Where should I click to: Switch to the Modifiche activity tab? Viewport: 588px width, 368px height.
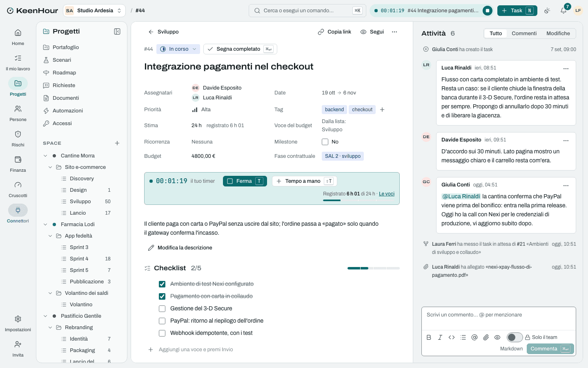(x=558, y=34)
